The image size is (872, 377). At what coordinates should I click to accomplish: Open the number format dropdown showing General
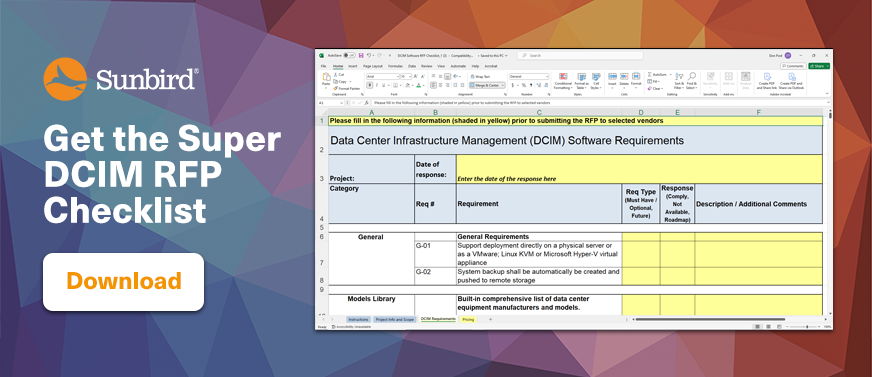529,76
